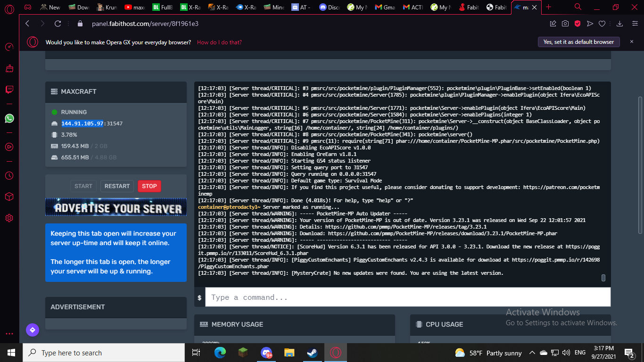
Task: Open the sidebar ellipsis menu
Action: (9, 333)
